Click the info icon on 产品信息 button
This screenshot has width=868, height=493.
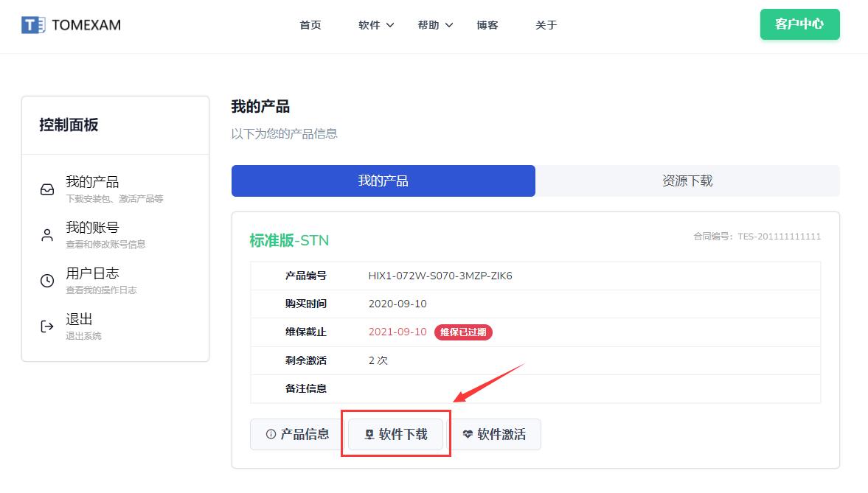pos(271,435)
